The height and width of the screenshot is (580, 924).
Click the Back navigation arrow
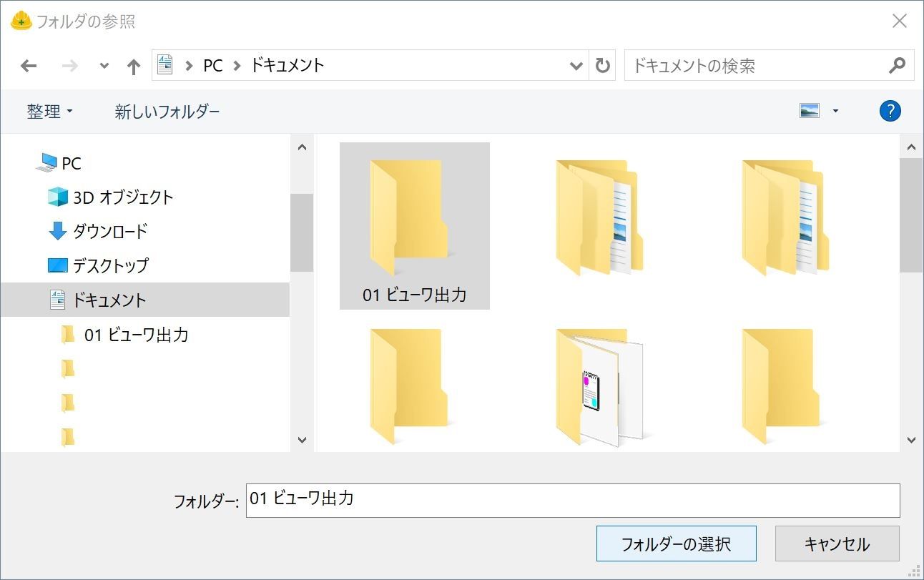(x=29, y=67)
